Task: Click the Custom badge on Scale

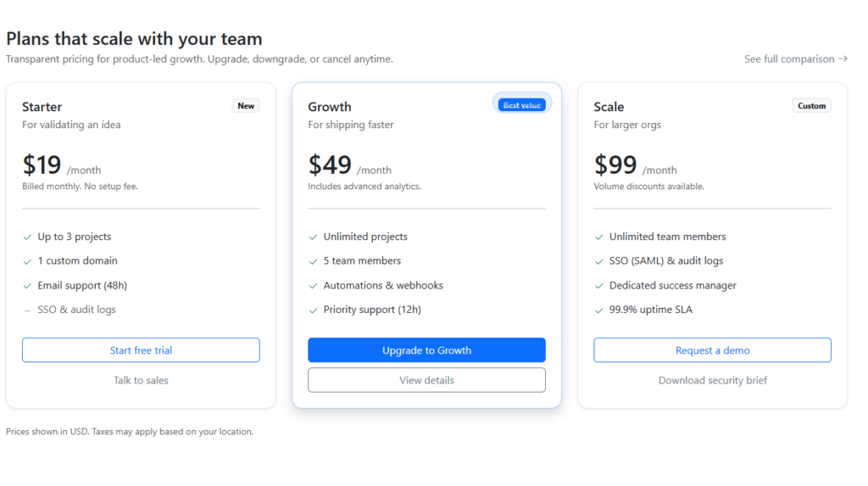Action: tap(811, 106)
